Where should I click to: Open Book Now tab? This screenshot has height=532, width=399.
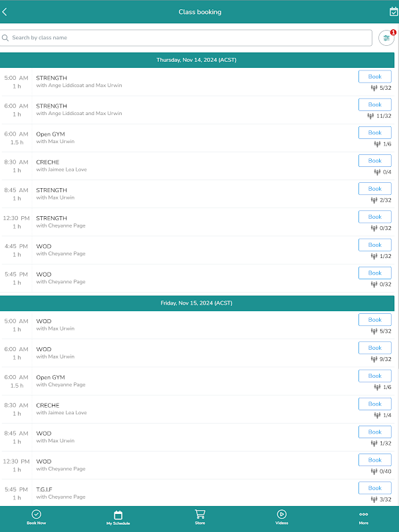(x=37, y=517)
